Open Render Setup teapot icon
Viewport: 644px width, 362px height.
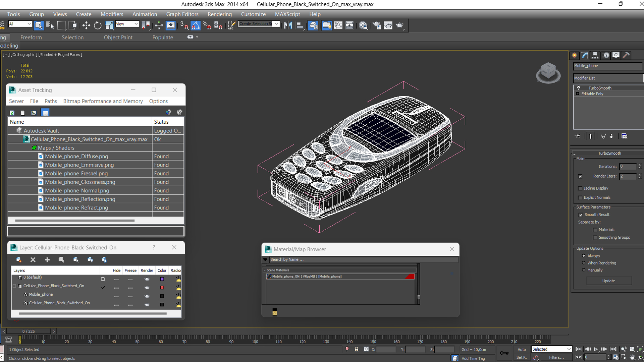[x=377, y=25]
